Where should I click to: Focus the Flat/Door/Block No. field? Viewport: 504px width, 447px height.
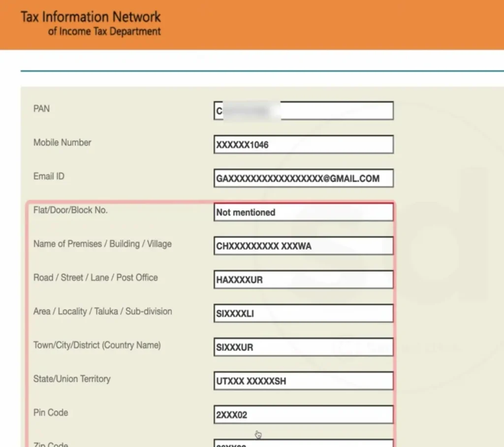tap(303, 212)
